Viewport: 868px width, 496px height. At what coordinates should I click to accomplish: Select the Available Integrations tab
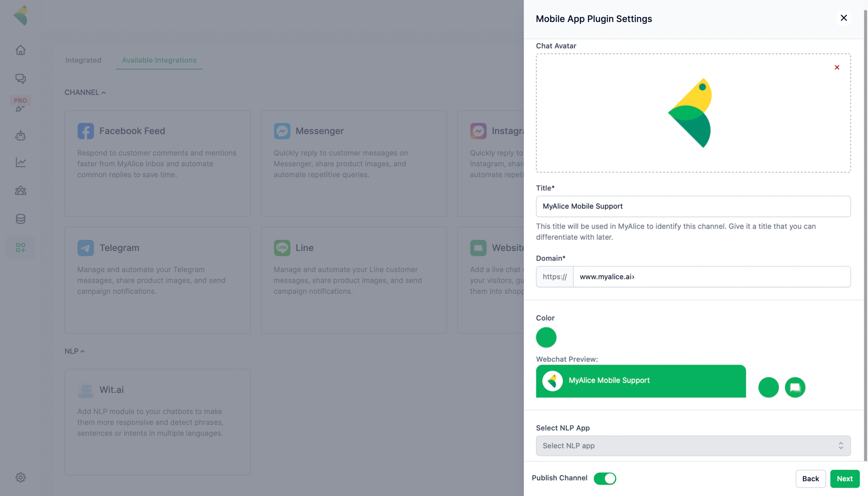[159, 60]
